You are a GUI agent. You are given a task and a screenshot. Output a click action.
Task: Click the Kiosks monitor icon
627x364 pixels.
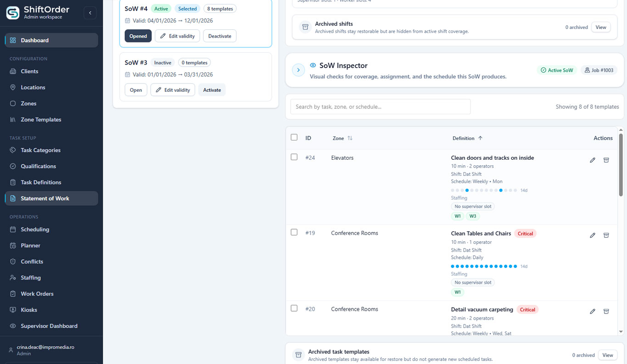(13, 310)
